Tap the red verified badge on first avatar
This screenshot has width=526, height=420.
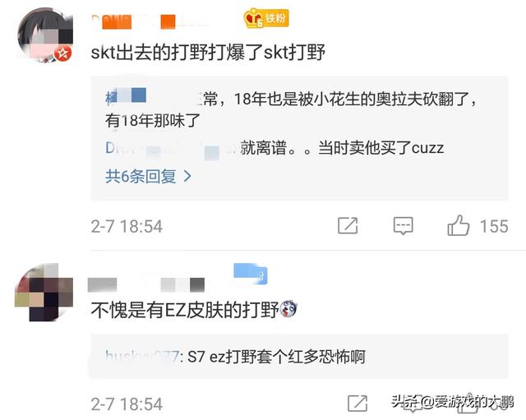pyautogui.click(x=63, y=53)
